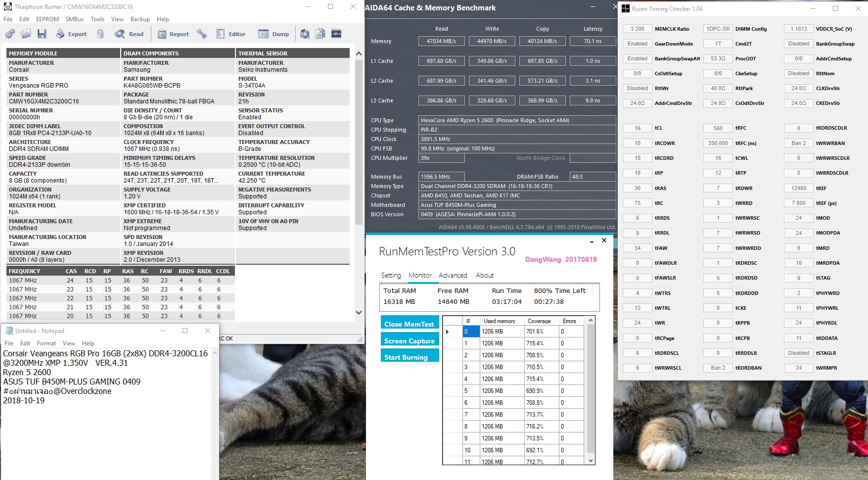Click the Screen Capture button
The image size is (868, 480).
click(410, 339)
